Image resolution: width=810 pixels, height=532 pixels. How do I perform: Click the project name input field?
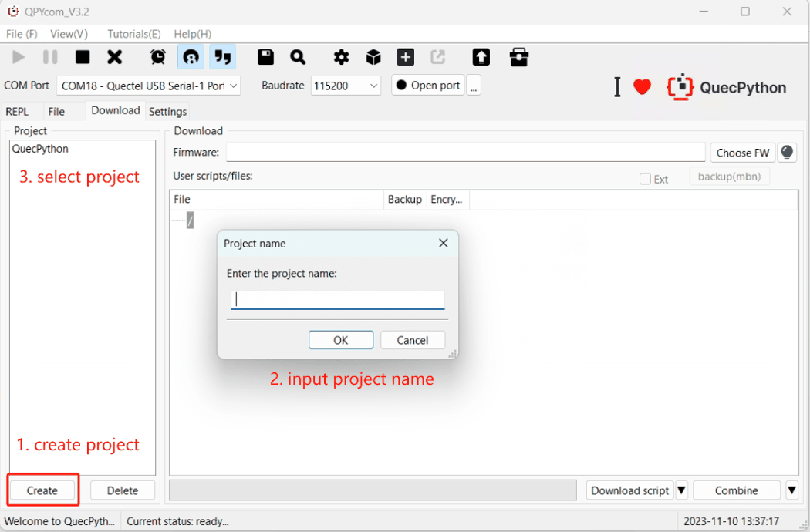point(338,299)
